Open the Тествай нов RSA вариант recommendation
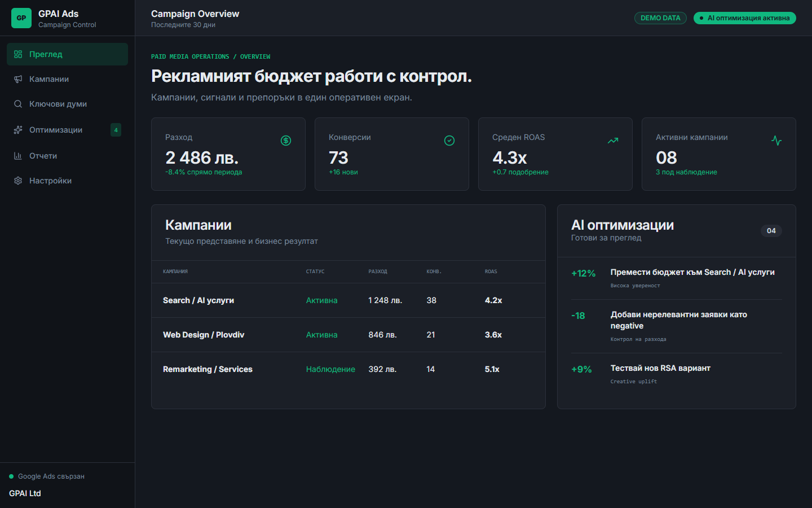 coord(677,374)
